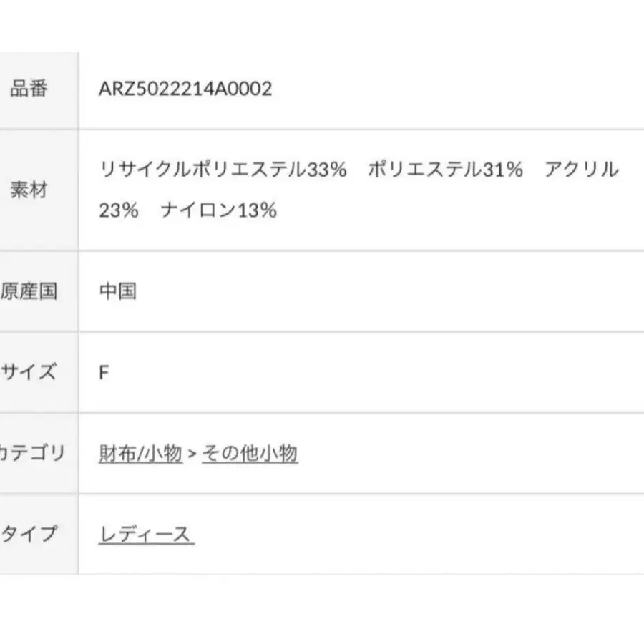Click the 23% acrylic percentage
Image resolution: width=644 pixels, height=644 pixels.
click(x=119, y=211)
